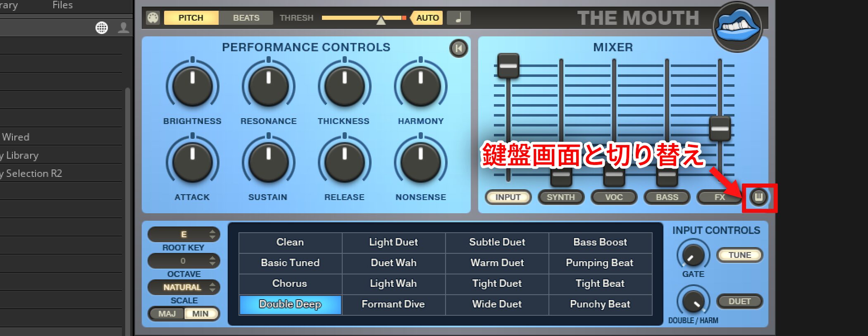Click the THRESH slider handle
This screenshot has width=868, height=336.
[381, 20]
